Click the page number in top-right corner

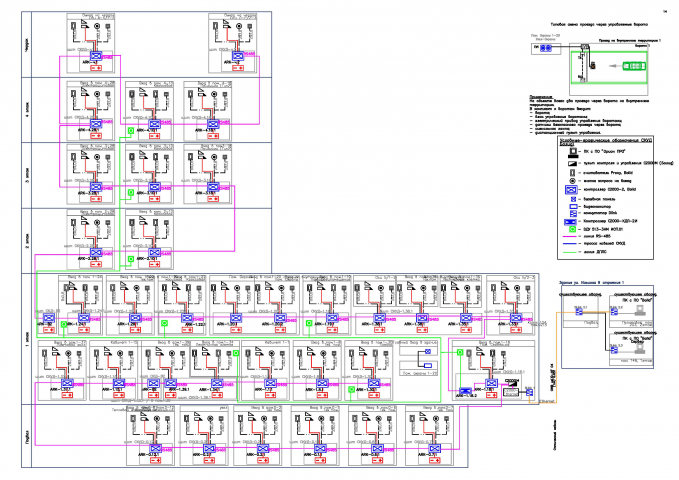pos(665,12)
